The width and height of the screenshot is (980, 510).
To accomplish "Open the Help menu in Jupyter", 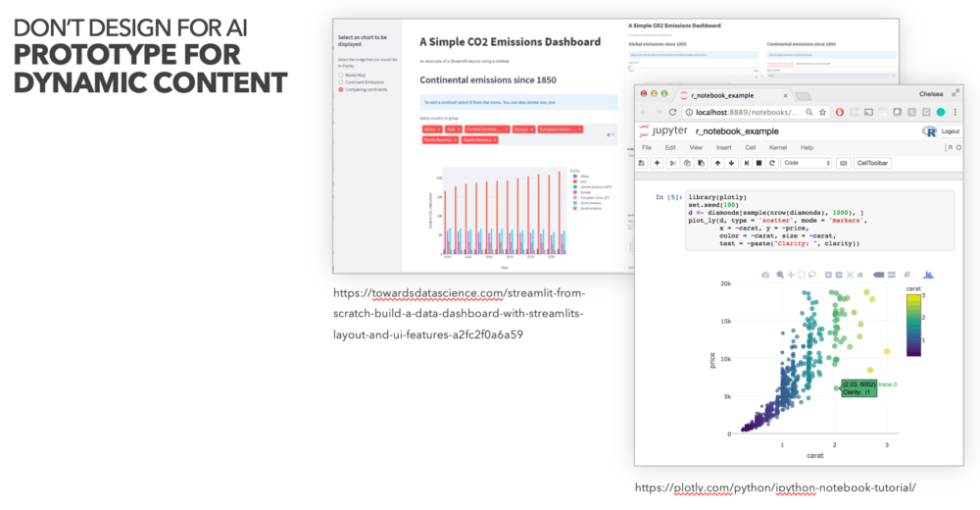I will [807, 148].
